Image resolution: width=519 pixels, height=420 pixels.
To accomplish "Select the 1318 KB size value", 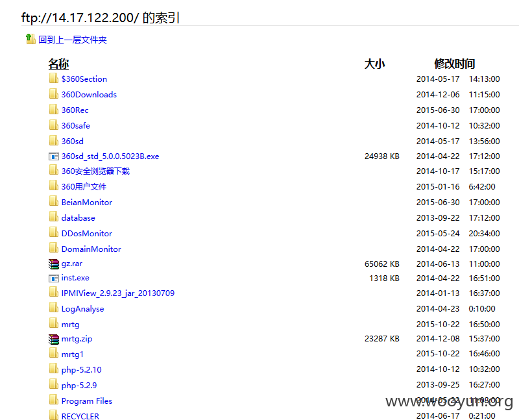I will click(384, 278).
